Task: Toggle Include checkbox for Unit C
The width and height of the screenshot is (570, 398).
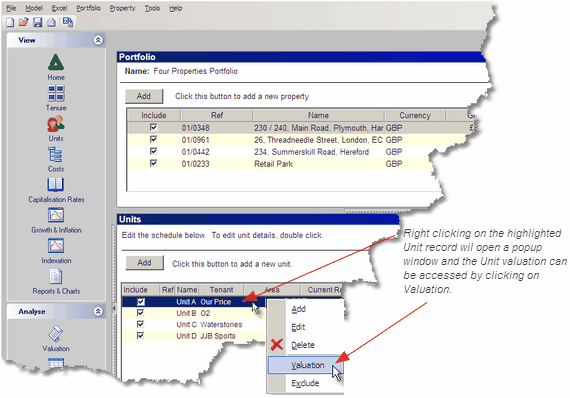Action: [x=140, y=324]
